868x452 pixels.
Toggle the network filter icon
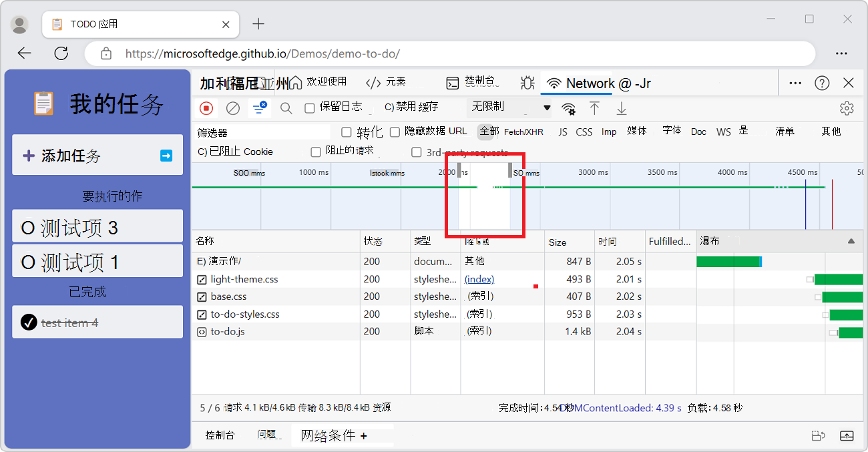[x=259, y=108]
